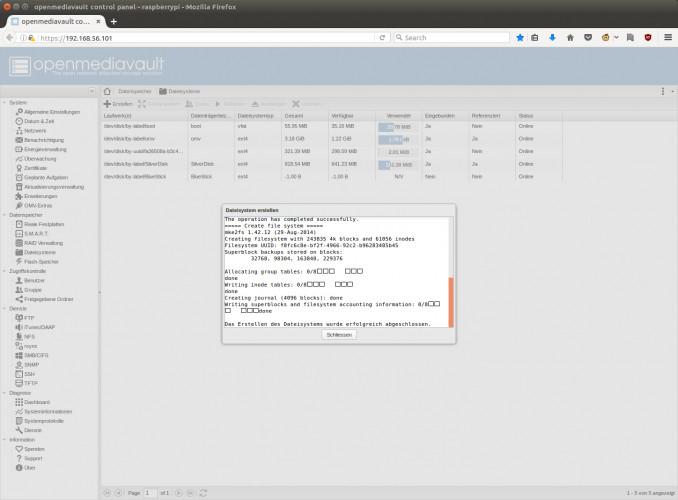The height and width of the screenshot is (500, 678).
Task: Select the /dev/disk/by-label/BlueStick row
Action: [332, 177]
